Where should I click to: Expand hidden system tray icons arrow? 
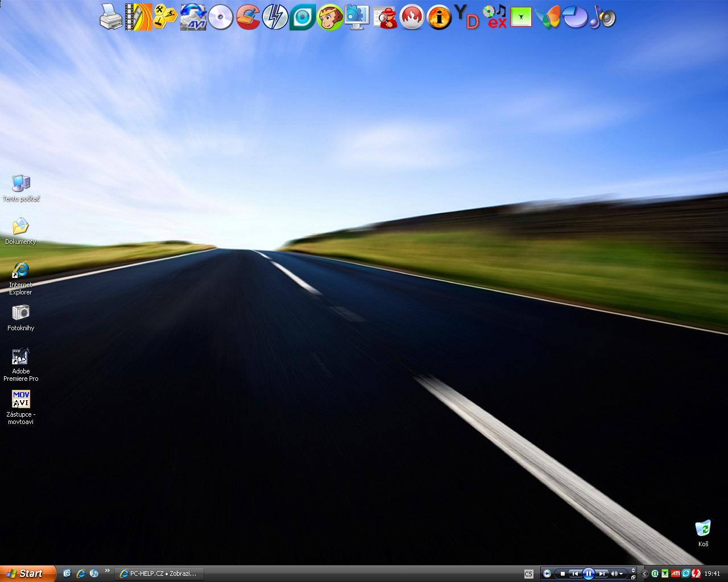(x=645, y=573)
